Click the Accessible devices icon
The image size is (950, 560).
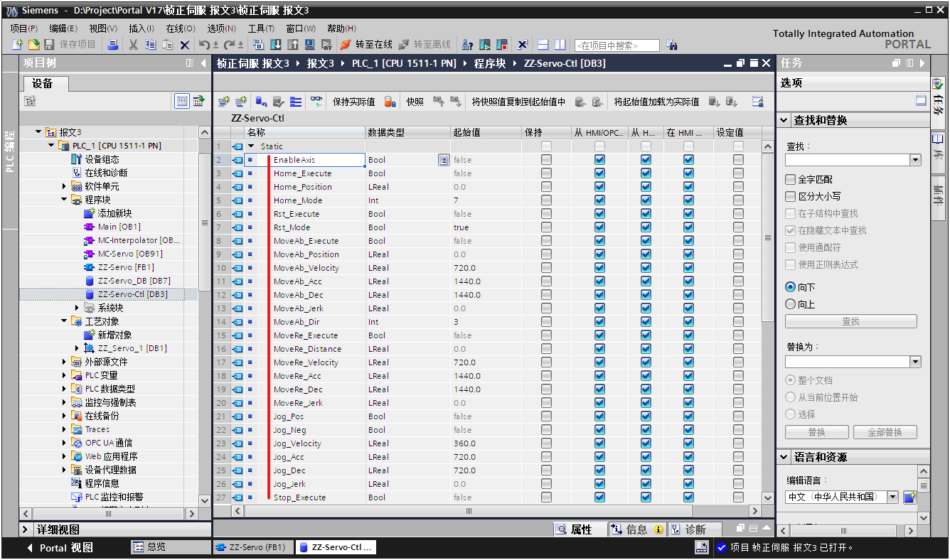pyautogui.click(x=467, y=44)
